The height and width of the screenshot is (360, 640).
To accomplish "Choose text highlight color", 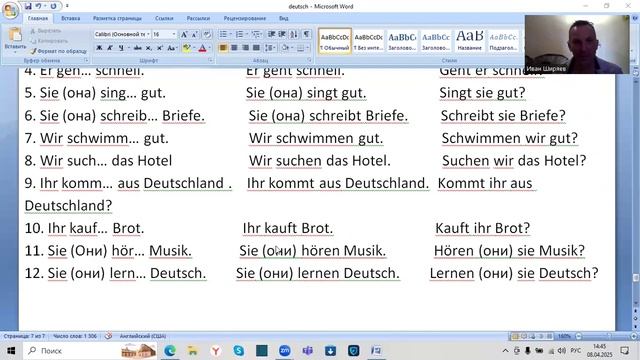I will point(187,48).
